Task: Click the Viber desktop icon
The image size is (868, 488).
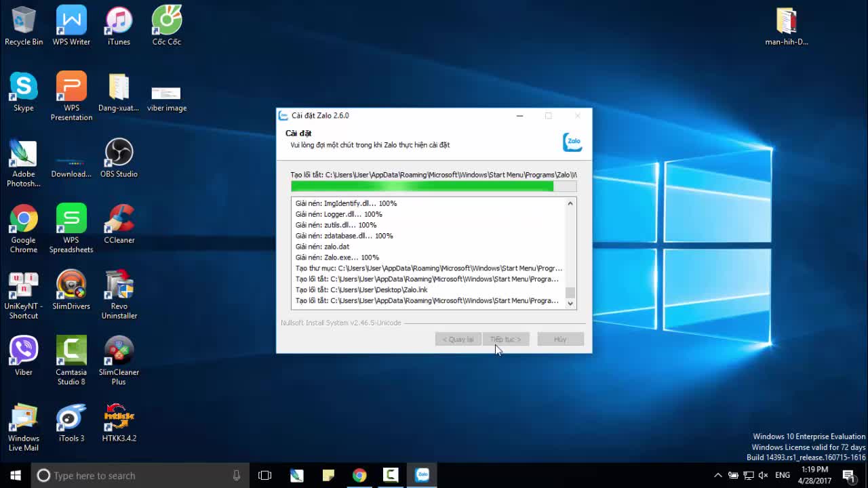Action: 24,357
